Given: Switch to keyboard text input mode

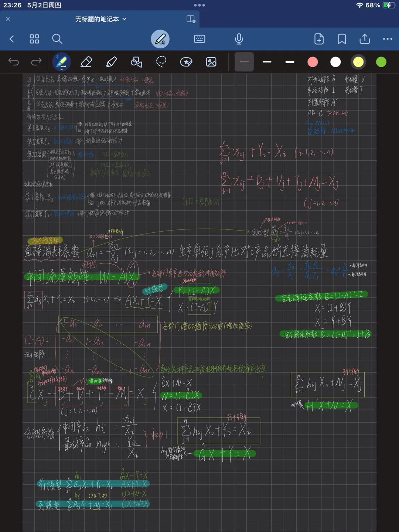Looking at the screenshot, I should point(199,39).
